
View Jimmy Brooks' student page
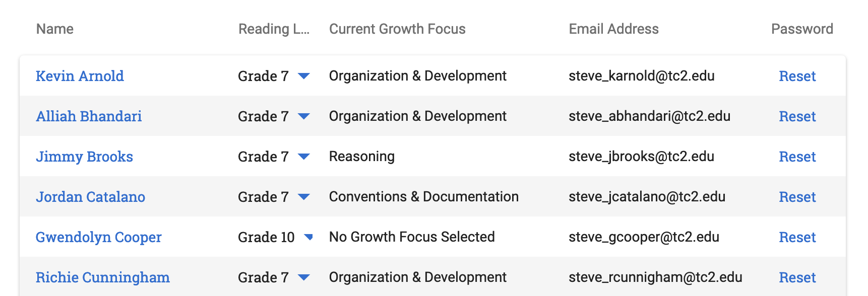(84, 157)
